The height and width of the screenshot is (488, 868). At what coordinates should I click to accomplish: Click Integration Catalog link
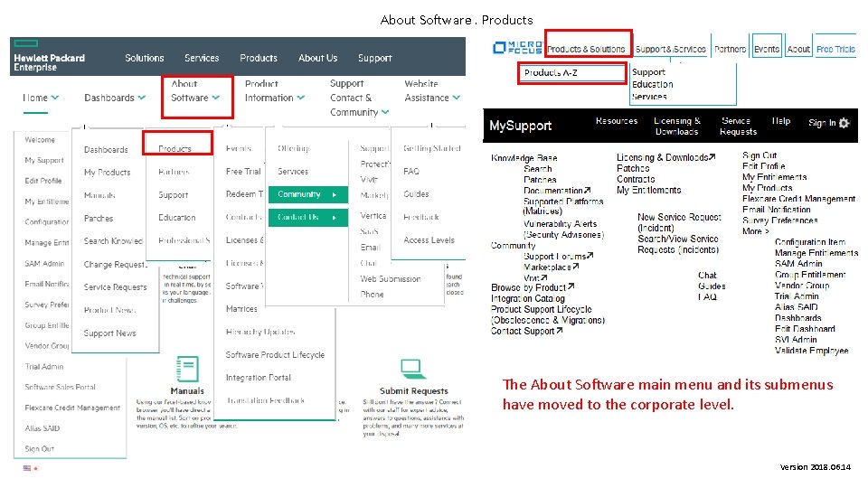click(x=527, y=298)
